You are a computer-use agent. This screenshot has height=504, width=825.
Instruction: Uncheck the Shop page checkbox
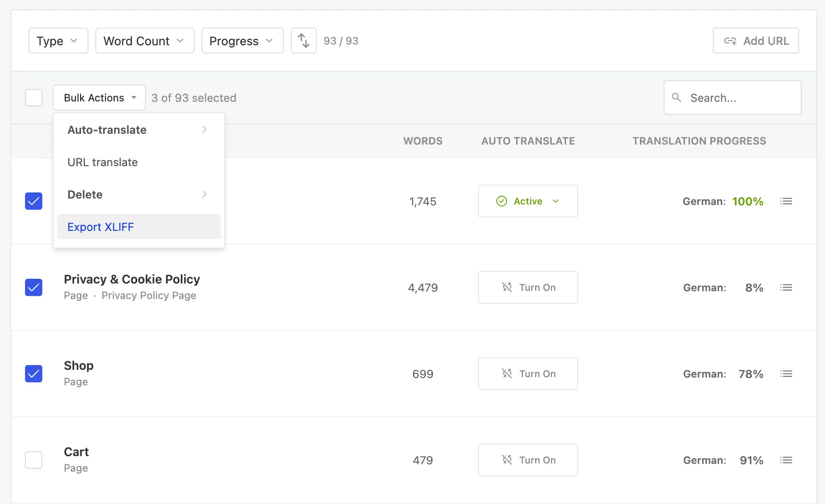pos(34,374)
